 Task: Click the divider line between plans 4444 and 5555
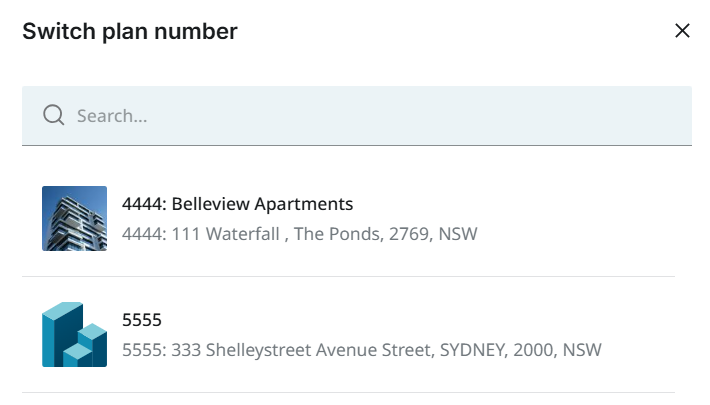click(348, 276)
